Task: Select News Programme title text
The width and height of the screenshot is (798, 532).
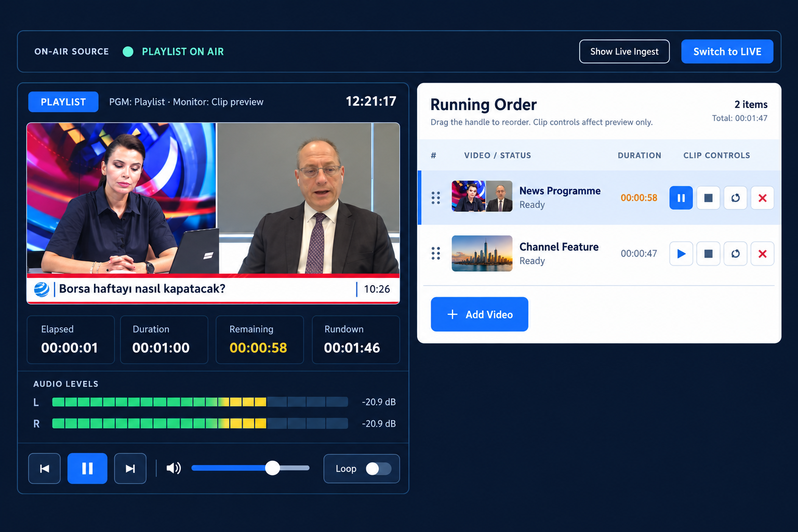Action: pos(560,191)
